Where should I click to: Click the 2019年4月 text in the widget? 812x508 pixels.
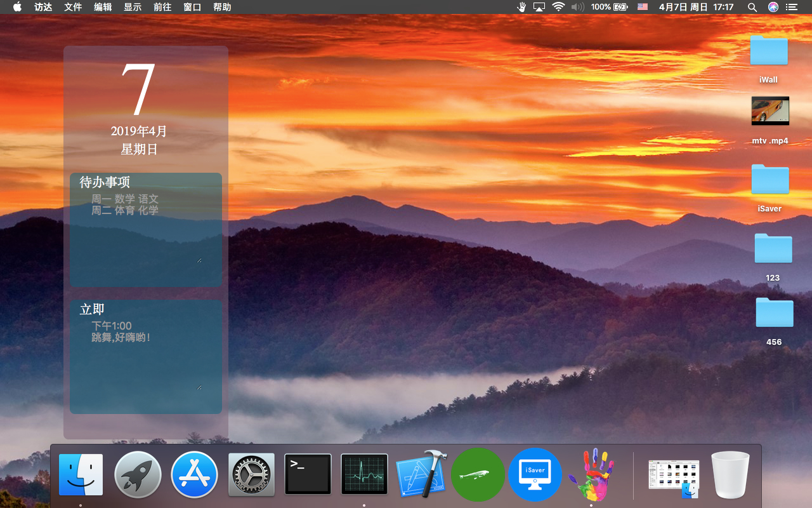[x=139, y=131]
